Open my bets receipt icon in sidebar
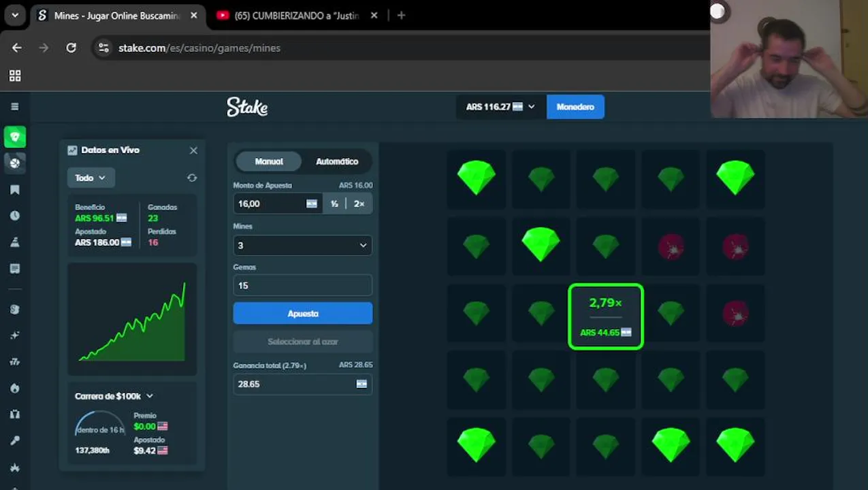The image size is (868, 490). tap(15, 269)
